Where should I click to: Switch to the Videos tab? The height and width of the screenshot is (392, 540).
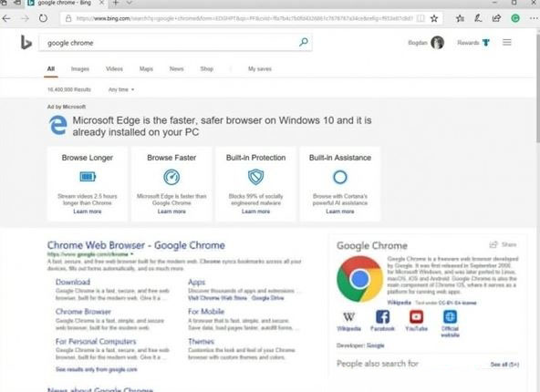tap(114, 69)
